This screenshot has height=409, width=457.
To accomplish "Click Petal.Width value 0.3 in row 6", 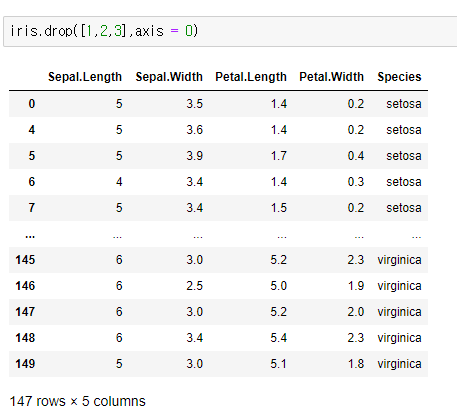I will click(356, 182).
